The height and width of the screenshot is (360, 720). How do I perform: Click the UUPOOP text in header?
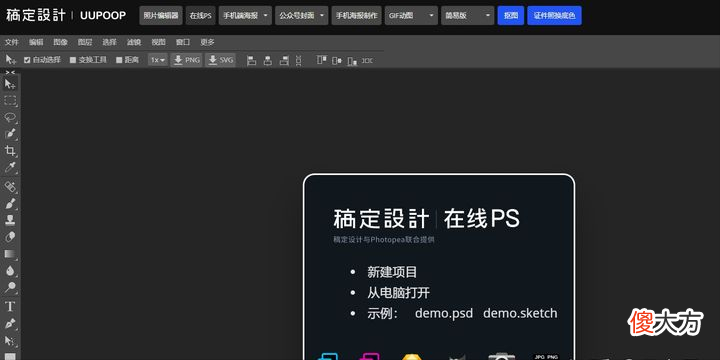coord(103,16)
